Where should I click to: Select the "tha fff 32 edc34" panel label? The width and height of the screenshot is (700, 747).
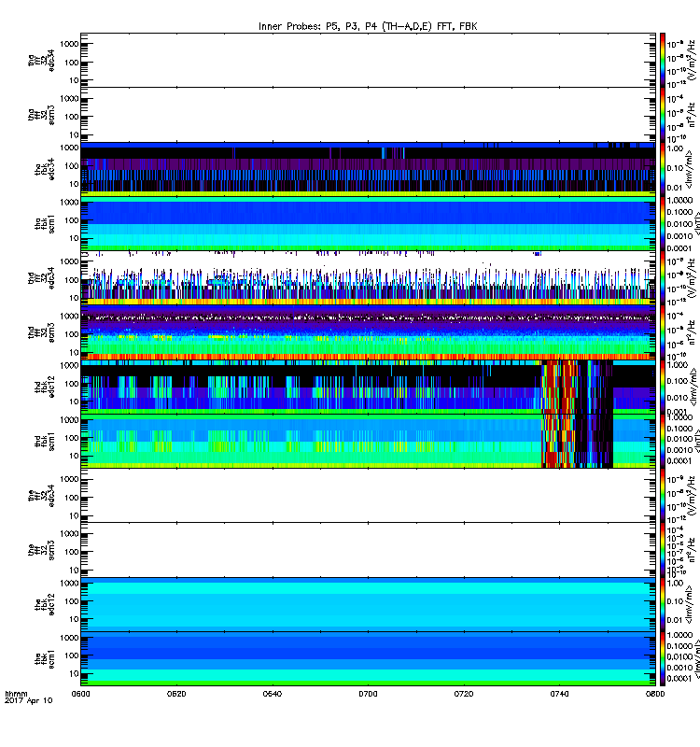41,60
